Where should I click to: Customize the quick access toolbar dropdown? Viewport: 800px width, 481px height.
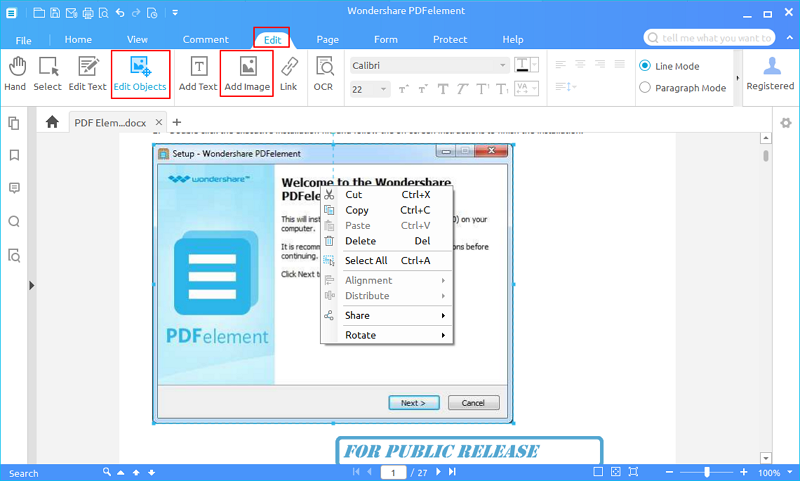175,13
